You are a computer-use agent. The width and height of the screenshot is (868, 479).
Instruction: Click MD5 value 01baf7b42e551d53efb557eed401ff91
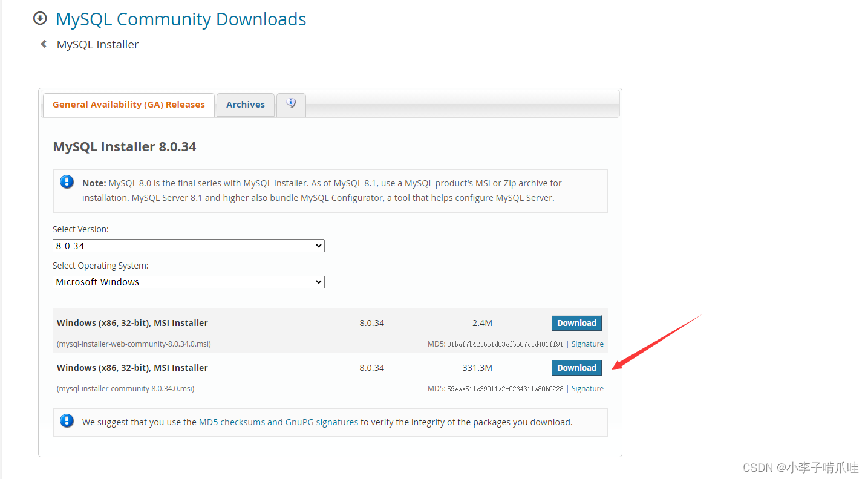[x=505, y=344]
